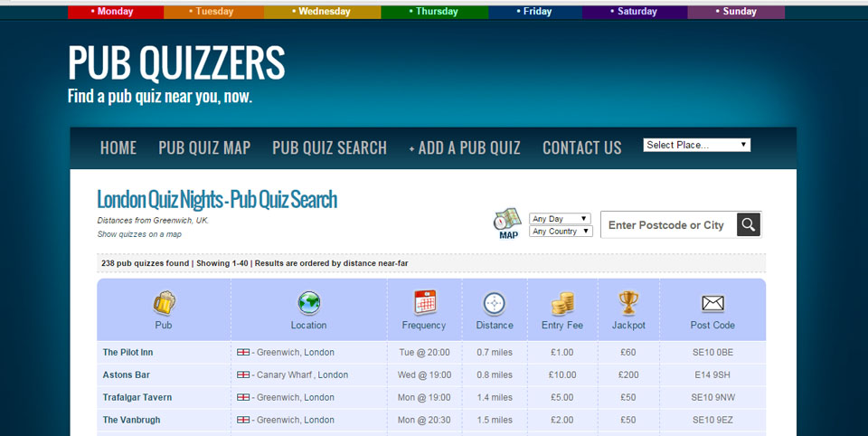Image resolution: width=868 pixels, height=436 pixels.
Task: Click the envelope Post Code icon
Action: [x=712, y=303]
